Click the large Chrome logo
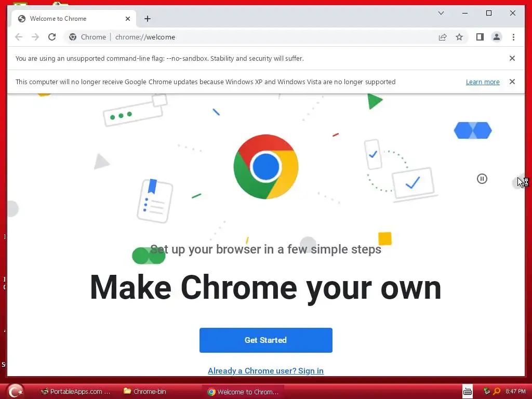The width and height of the screenshot is (532, 399). coord(265,167)
